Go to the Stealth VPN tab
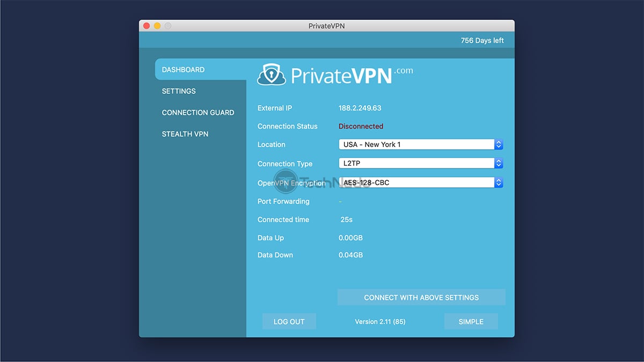644x362 pixels. (185, 134)
